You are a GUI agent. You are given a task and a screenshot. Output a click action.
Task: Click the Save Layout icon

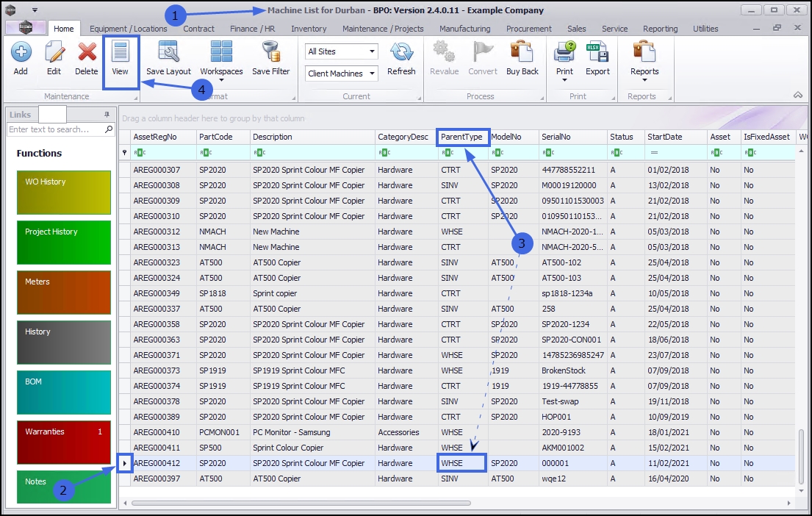(x=168, y=53)
